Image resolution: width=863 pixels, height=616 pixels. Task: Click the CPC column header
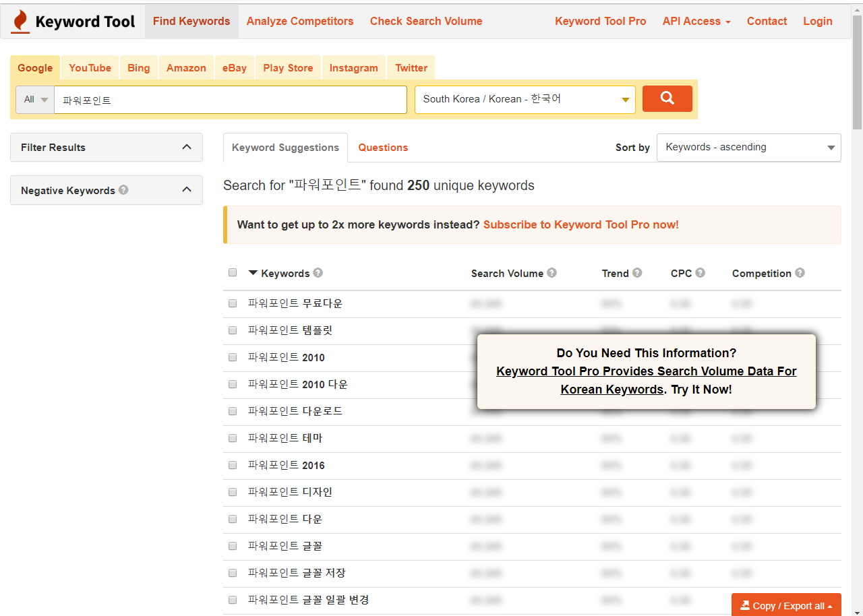coord(682,274)
